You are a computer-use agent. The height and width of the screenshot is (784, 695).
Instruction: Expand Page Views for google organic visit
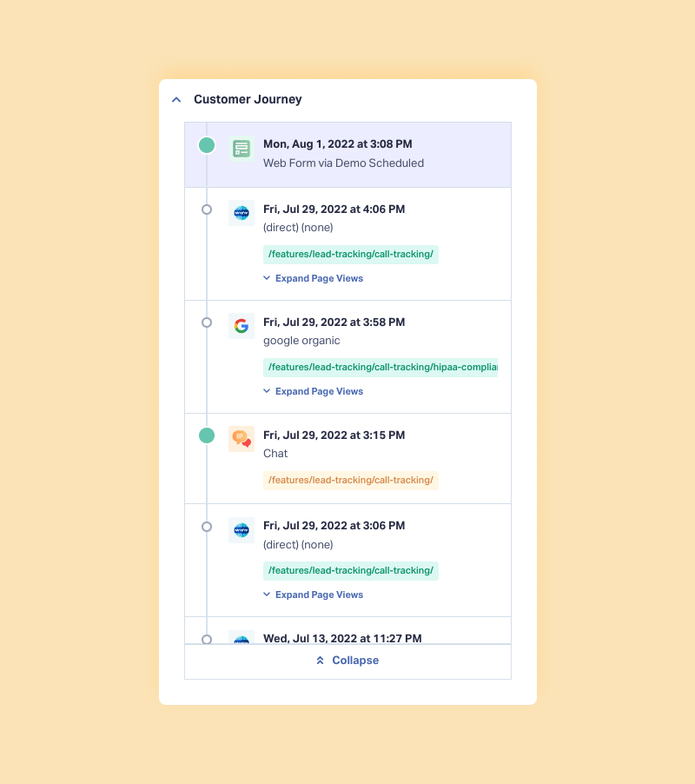314,391
